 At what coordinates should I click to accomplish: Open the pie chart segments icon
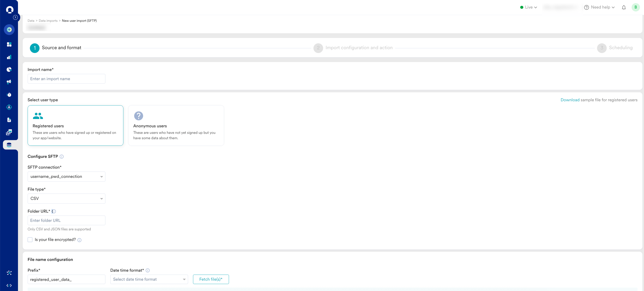coord(9,69)
